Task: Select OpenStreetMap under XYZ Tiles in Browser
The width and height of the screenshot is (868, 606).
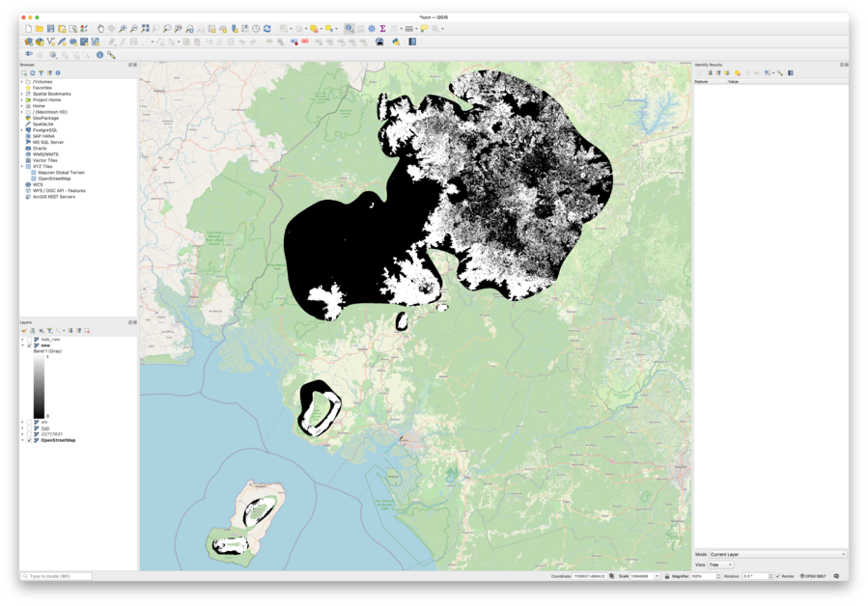Action: [x=54, y=179]
